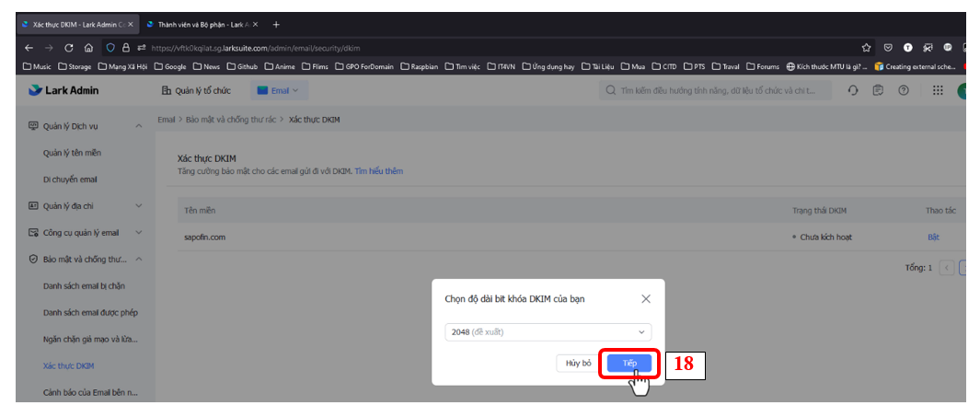Reload the page with refresh icon
This screenshot has width=980, height=417.
[69, 48]
